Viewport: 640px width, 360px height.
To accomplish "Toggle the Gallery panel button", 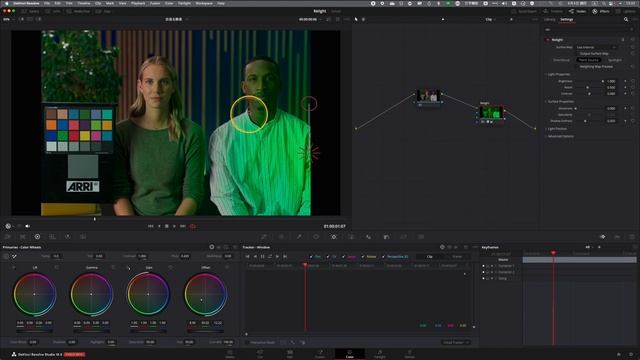I will click(x=31, y=11).
